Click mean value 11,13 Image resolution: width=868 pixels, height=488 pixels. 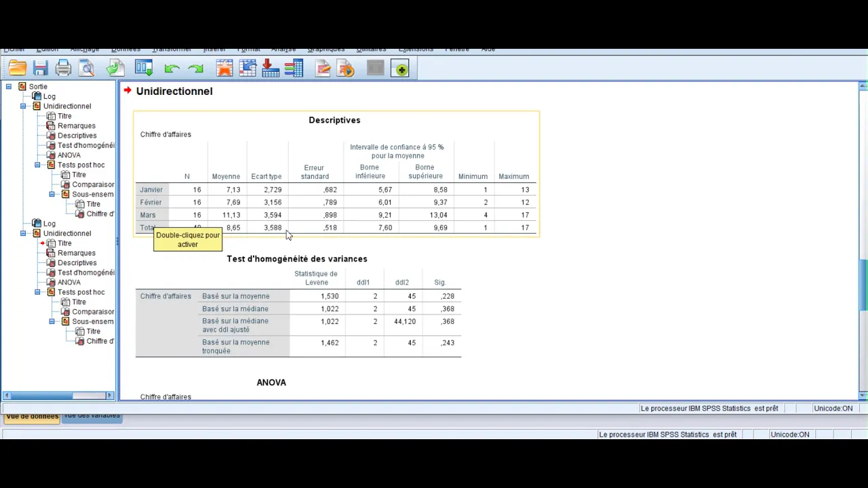[231, 215]
